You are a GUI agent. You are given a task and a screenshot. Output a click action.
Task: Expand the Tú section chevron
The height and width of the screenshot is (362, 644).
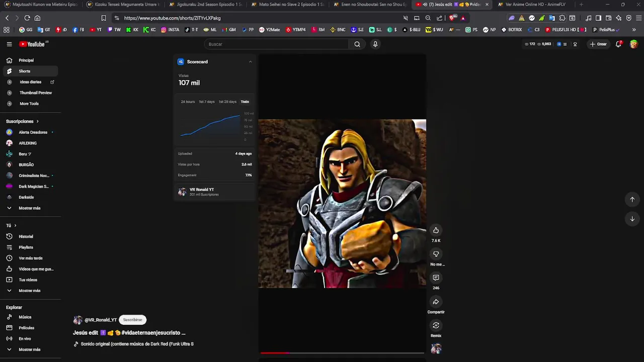(15, 226)
